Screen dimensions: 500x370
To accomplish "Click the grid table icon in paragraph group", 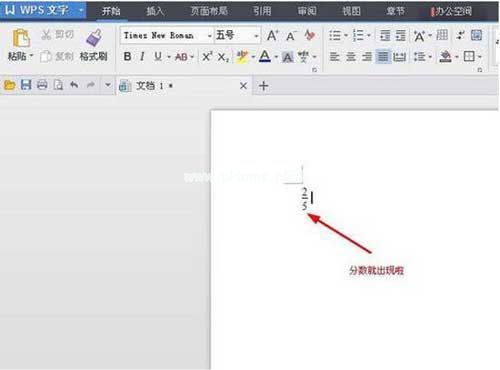I will point(442,35).
